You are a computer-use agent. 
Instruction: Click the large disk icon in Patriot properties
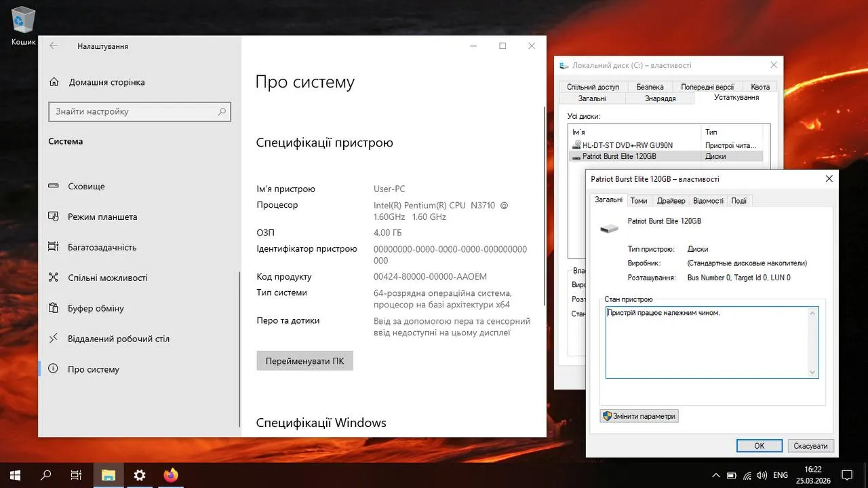click(x=609, y=228)
